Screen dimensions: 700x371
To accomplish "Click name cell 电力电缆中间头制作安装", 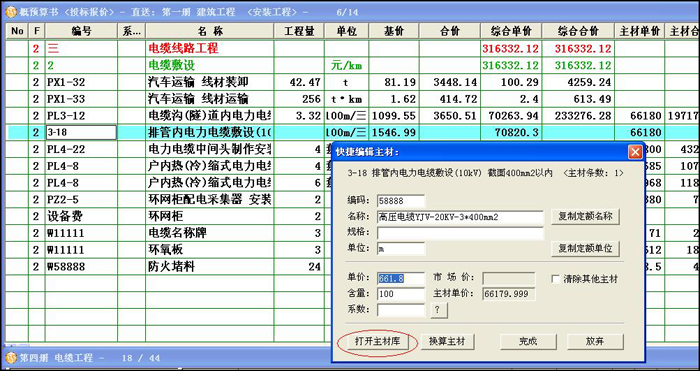I will click(210, 149).
